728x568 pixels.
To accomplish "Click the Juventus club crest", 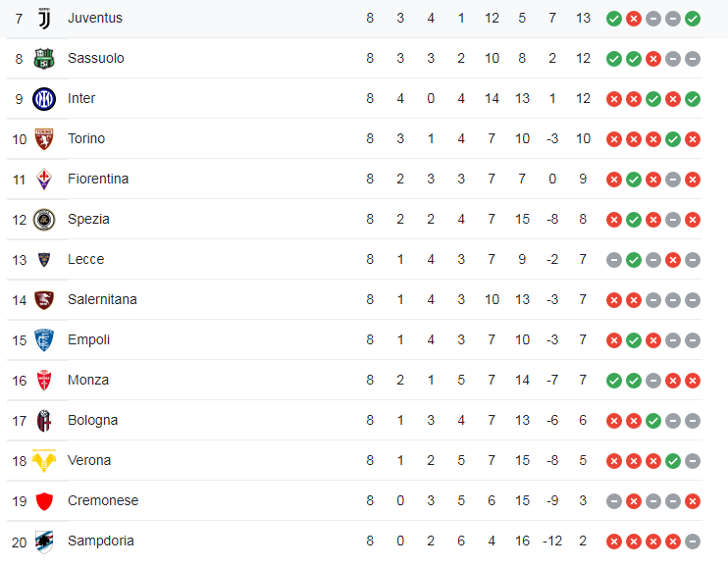I will pyautogui.click(x=44, y=18).
